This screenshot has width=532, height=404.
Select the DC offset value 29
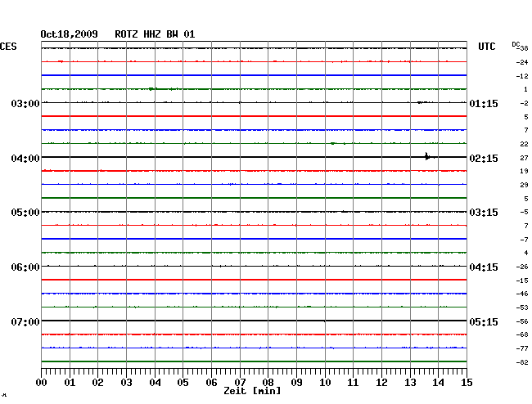524,185
